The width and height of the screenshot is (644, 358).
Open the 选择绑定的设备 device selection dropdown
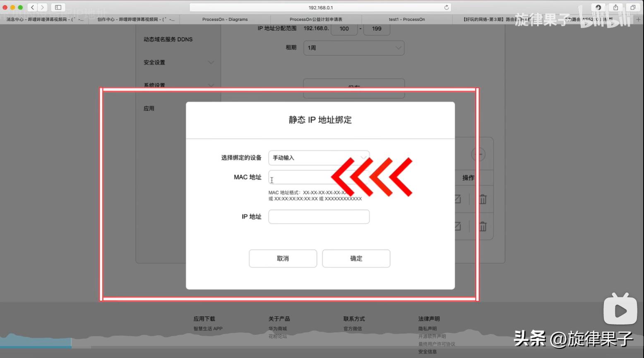319,158
